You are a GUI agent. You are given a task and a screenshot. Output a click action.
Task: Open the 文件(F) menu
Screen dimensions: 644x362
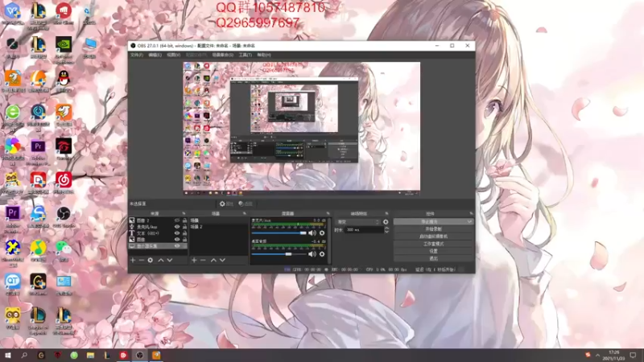pyautogui.click(x=137, y=55)
